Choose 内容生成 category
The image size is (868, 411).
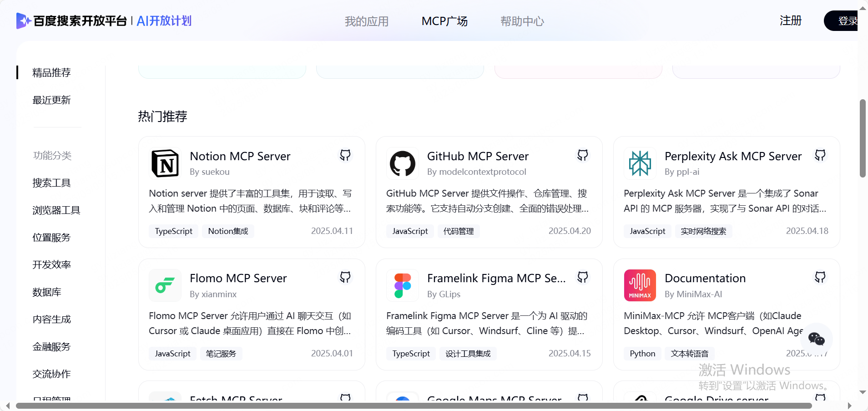click(51, 320)
